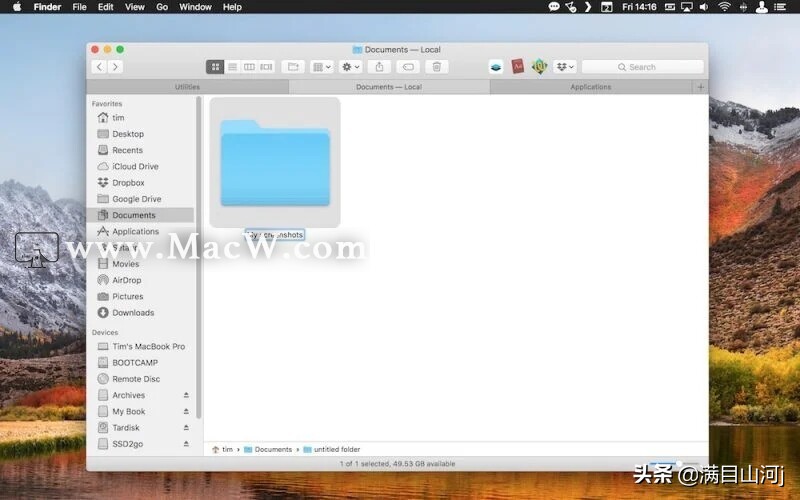
Task: Open the green hexagon toolbar app icon
Action: 539,66
